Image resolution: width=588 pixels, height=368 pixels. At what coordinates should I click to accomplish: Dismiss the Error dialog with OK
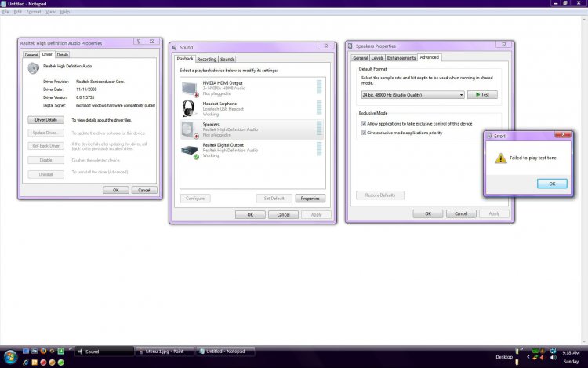click(552, 184)
